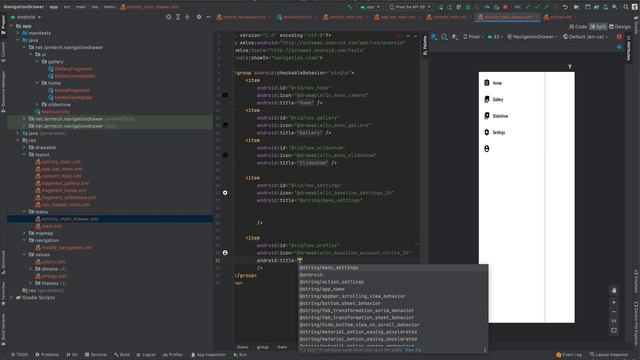
Task: Click the Next Tip link in popup
Action: tap(413, 350)
